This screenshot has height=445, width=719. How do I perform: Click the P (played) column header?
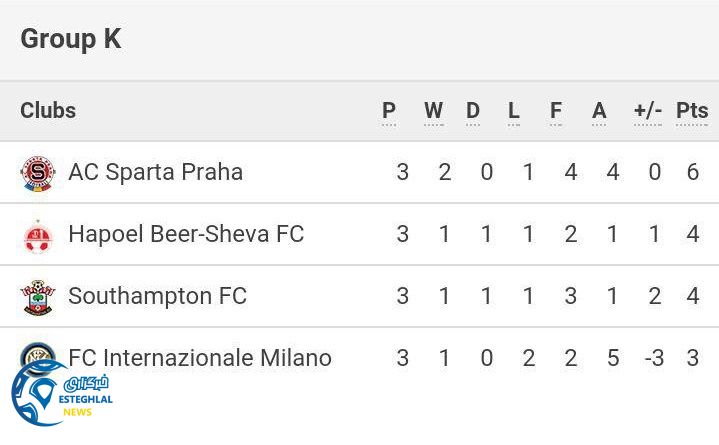pyautogui.click(x=389, y=111)
